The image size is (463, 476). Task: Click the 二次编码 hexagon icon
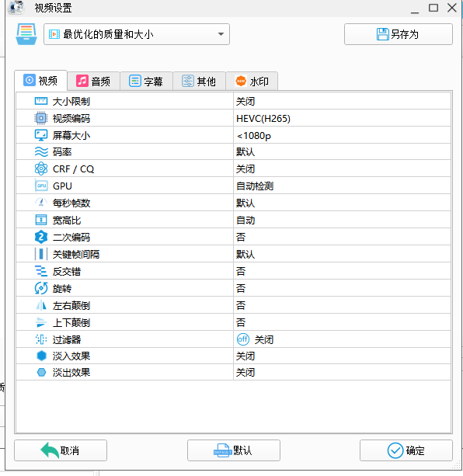(41, 237)
